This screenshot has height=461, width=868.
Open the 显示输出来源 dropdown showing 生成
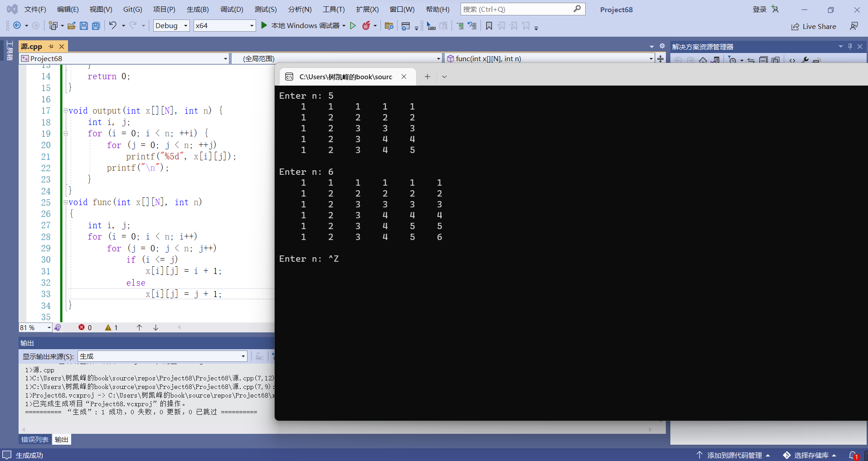point(162,356)
